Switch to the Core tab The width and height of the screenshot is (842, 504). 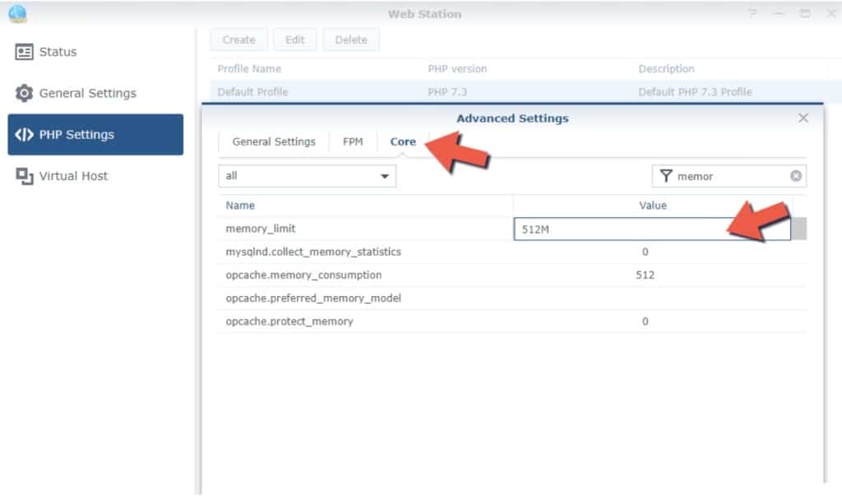(403, 141)
